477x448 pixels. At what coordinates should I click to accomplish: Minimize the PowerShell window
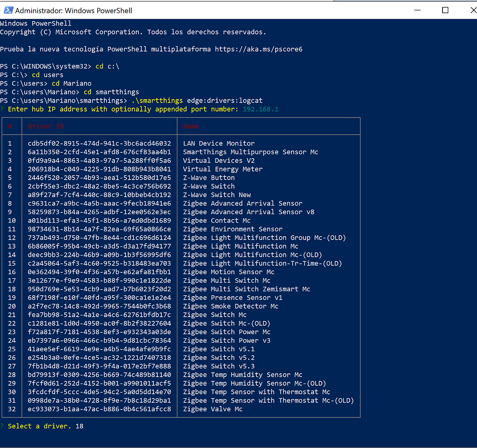pyautogui.click(x=417, y=10)
